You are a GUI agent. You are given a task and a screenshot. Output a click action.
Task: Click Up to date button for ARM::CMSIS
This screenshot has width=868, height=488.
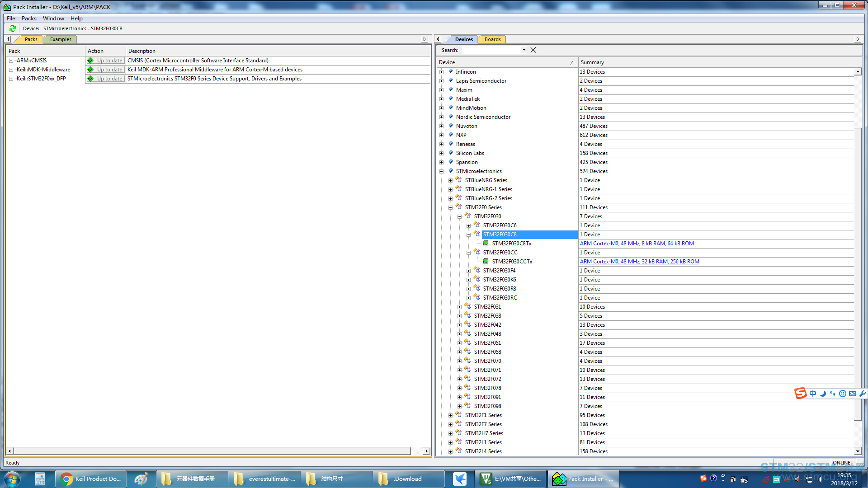point(105,61)
